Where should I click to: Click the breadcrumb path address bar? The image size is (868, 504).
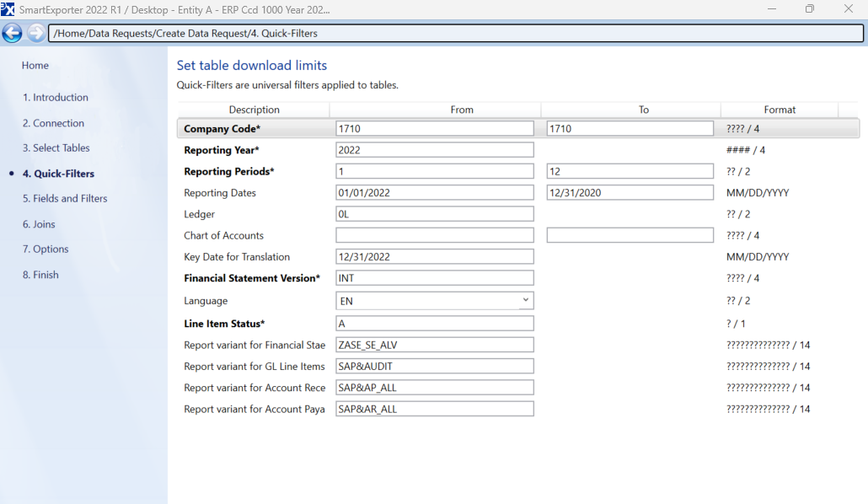455,34
